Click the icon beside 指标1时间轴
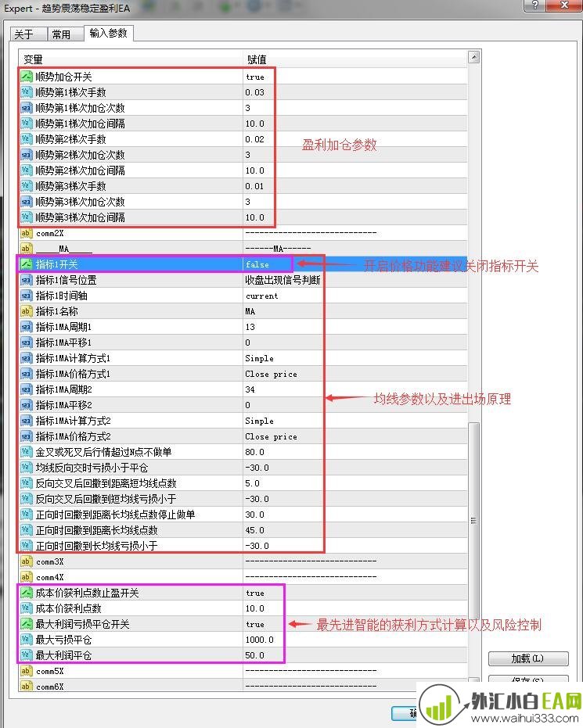583x728 pixels. click(x=27, y=296)
